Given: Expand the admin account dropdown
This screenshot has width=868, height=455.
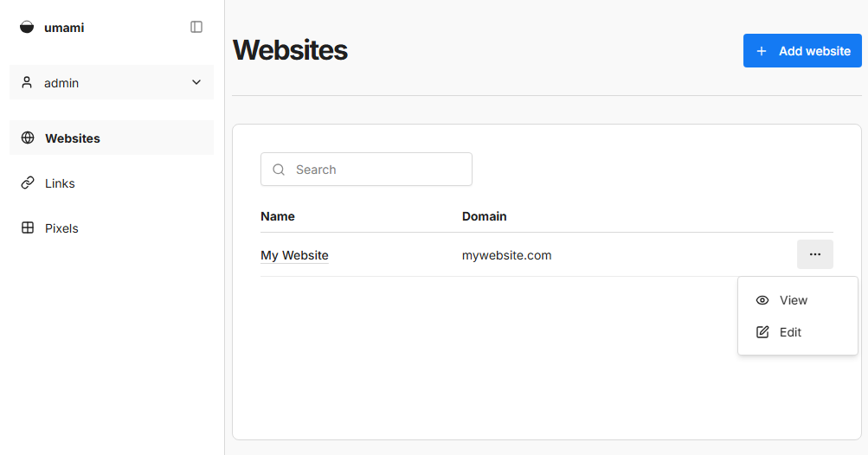Looking at the screenshot, I should [x=196, y=83].
